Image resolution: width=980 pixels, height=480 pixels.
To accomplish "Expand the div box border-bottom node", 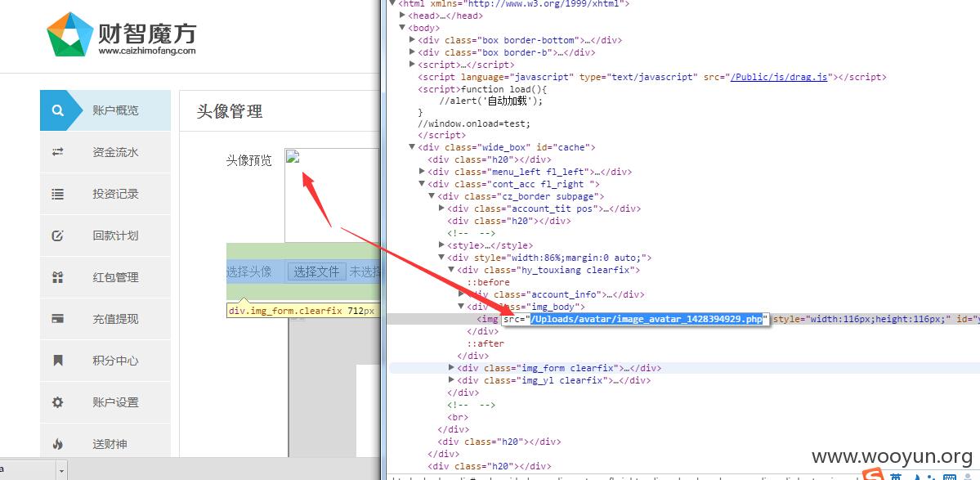I will 412,40.
